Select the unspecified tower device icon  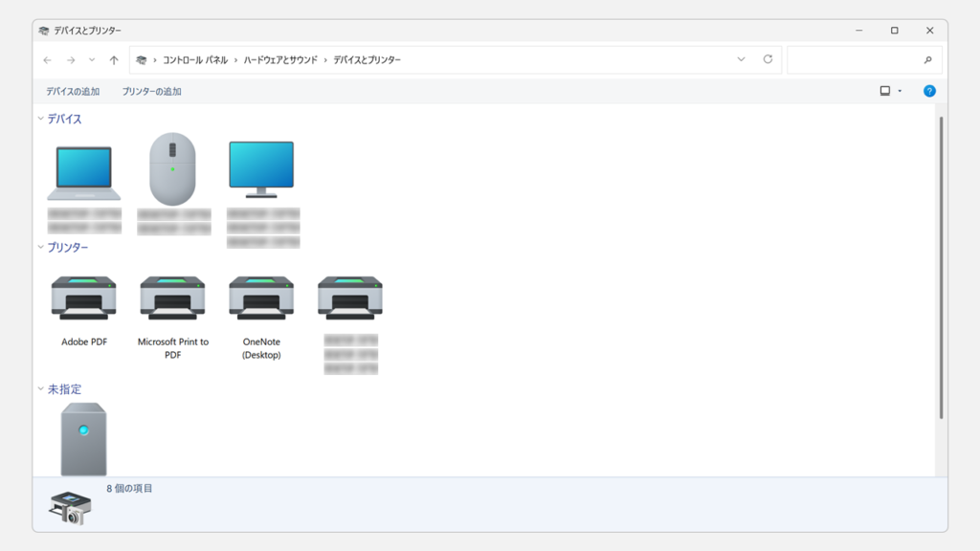[84, 438]
